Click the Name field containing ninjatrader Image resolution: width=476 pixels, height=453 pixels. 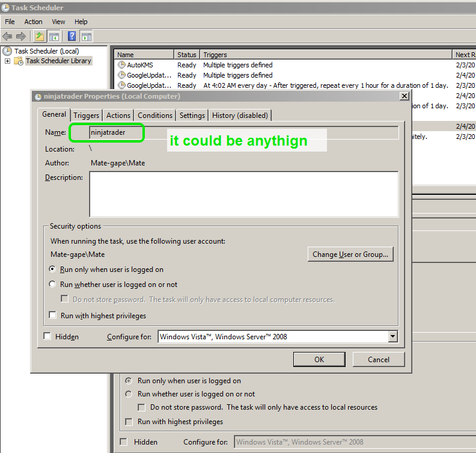tap(244, 133)
